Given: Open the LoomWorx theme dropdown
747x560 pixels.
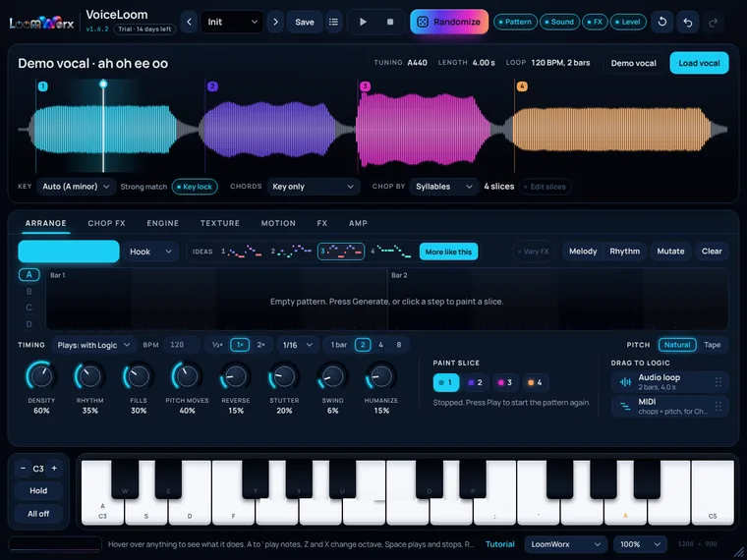Looking at the screenshot, I should coord(565,544).
